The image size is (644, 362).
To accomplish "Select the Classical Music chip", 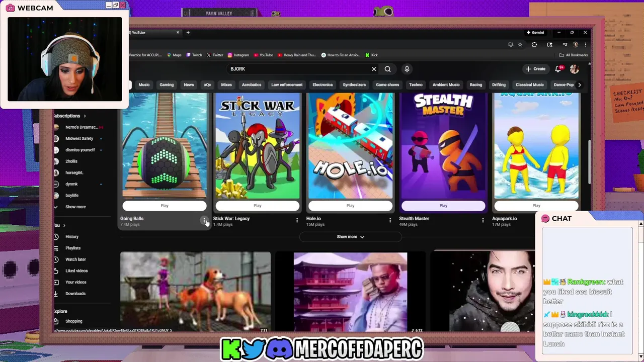I will tap(530, 85).
